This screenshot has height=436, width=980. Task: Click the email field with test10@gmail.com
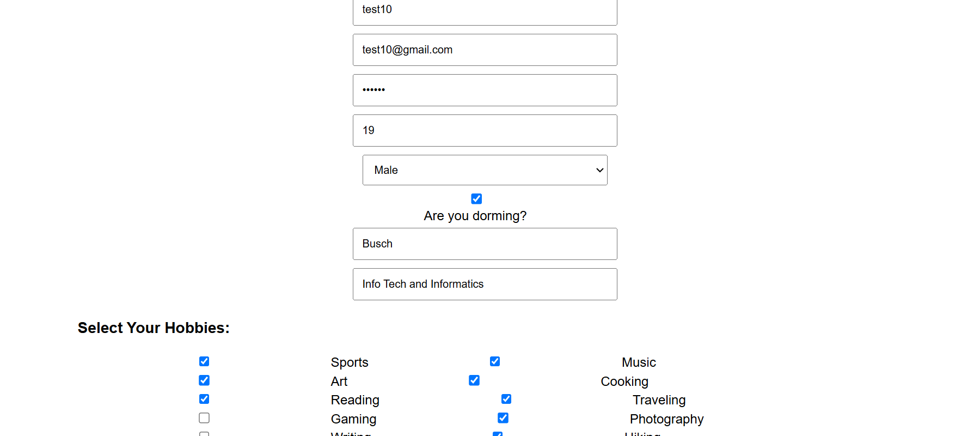[485, 50]
